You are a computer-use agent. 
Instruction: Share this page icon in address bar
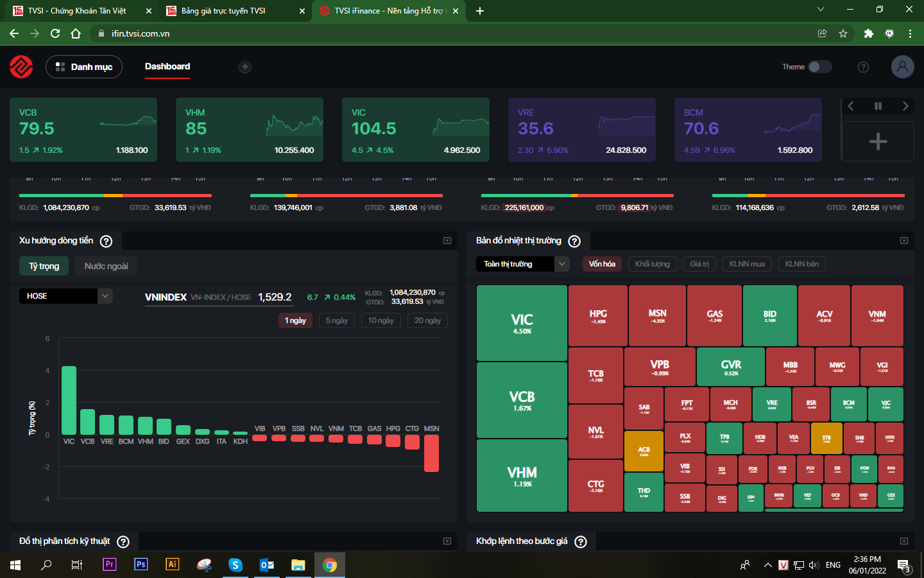[822, 33]
